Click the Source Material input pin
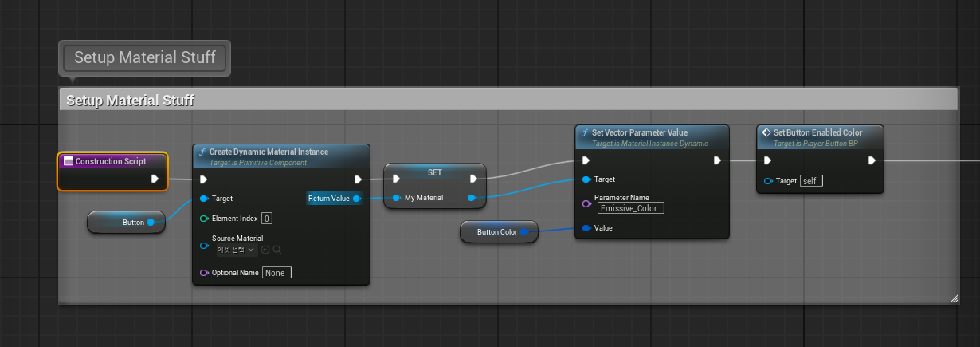 (x=204, y=246)
